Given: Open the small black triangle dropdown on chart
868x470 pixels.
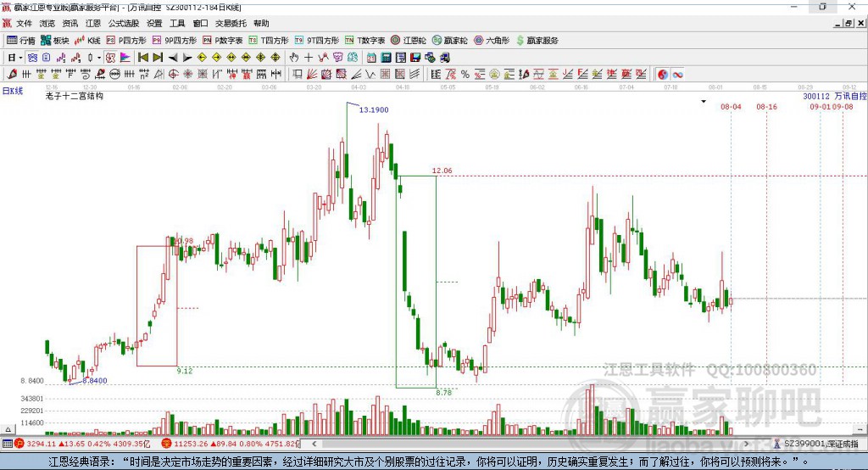Looking at the screenshot, I should pos(704,102).
